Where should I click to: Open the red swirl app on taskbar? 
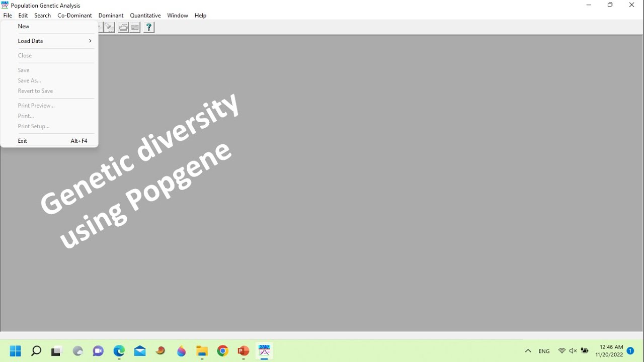click(160, 351)
